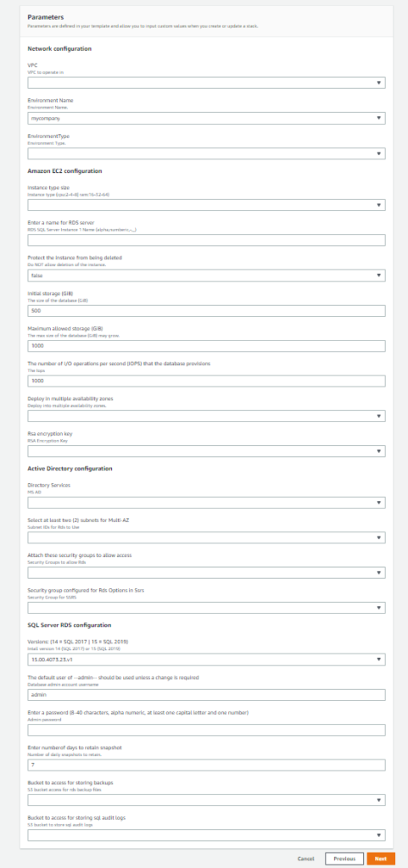The width and height of the screenshot is (408, 868).
Task: Open the Rsa encryption key dropdown
Action: pyautogui.click(x=206, y=451)
